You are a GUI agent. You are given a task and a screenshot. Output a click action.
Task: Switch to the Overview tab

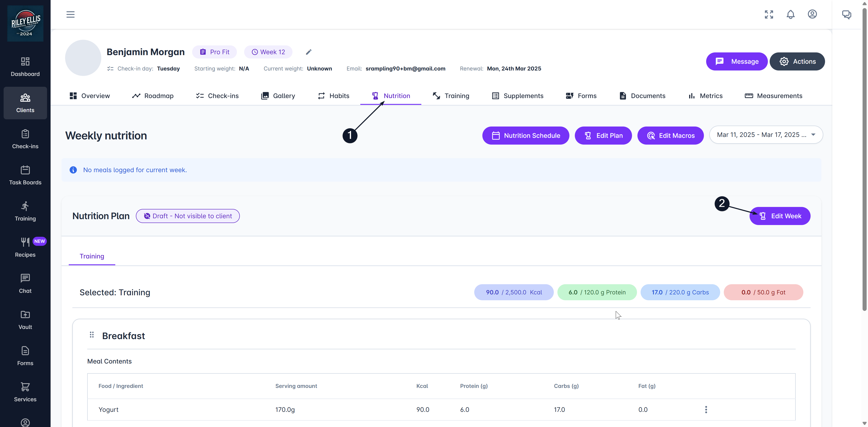click(90, 96)
